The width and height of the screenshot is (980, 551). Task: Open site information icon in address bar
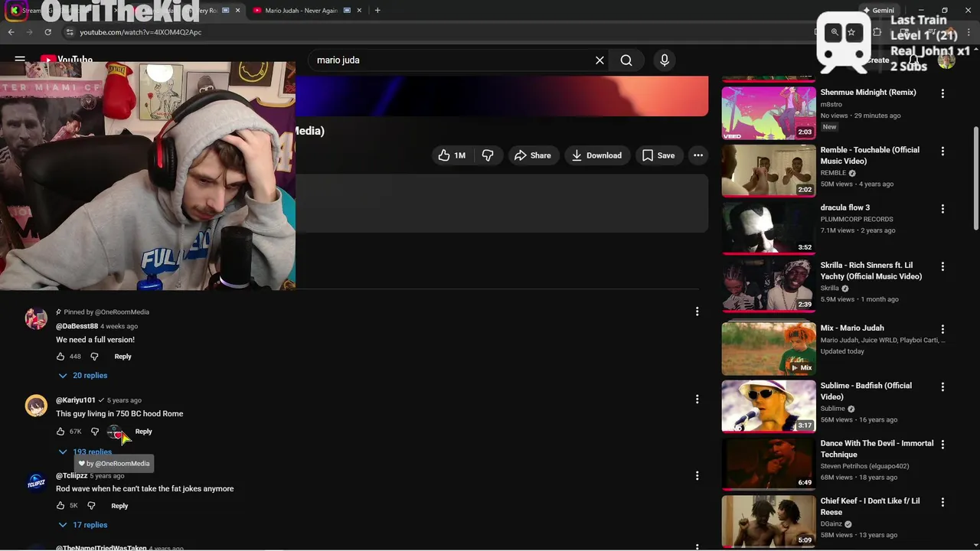point(69,32)
